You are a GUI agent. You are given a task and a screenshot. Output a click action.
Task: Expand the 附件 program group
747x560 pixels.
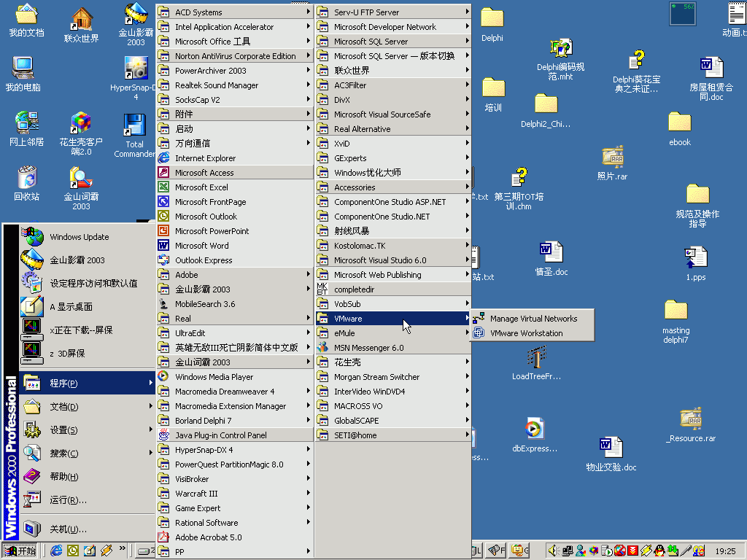coord(234,114)
